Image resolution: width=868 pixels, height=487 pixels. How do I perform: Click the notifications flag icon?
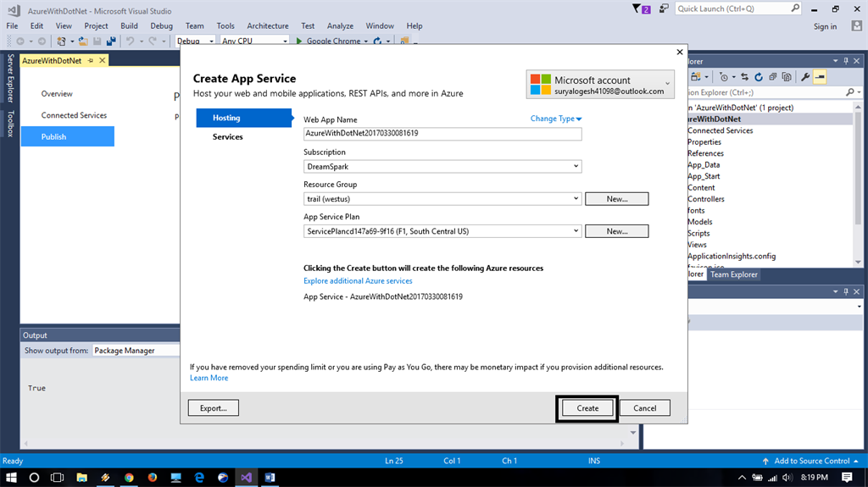pyautogui.click(x=641, y=8)
